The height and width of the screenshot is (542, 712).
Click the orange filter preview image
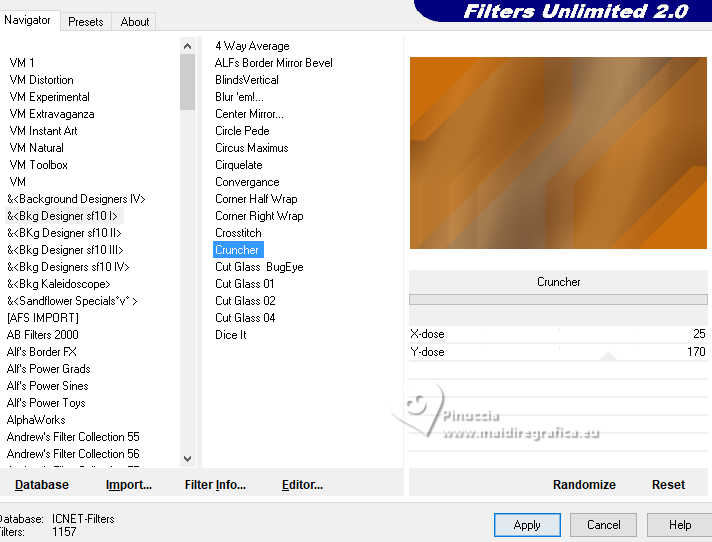[x=558, y=153]
